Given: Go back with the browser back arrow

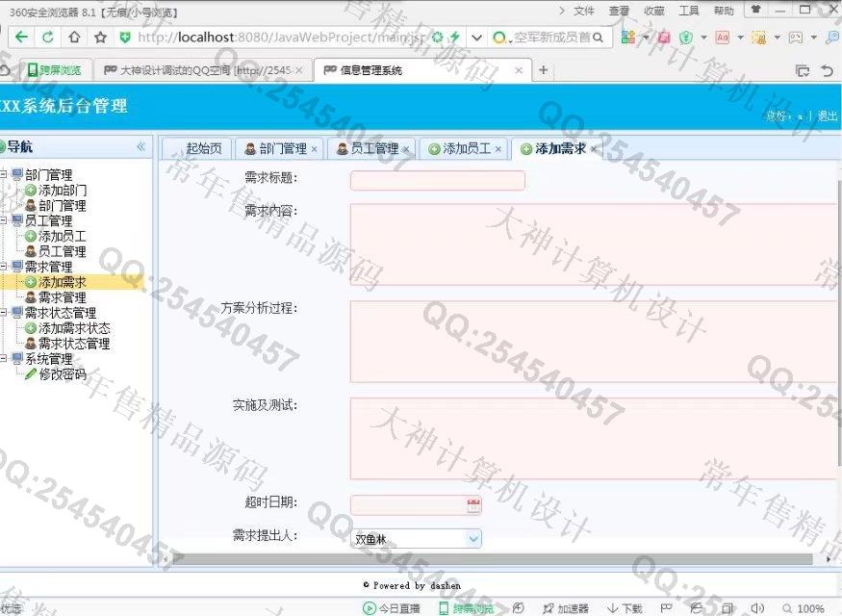Looking at the screenshot, I should [22, 38].
